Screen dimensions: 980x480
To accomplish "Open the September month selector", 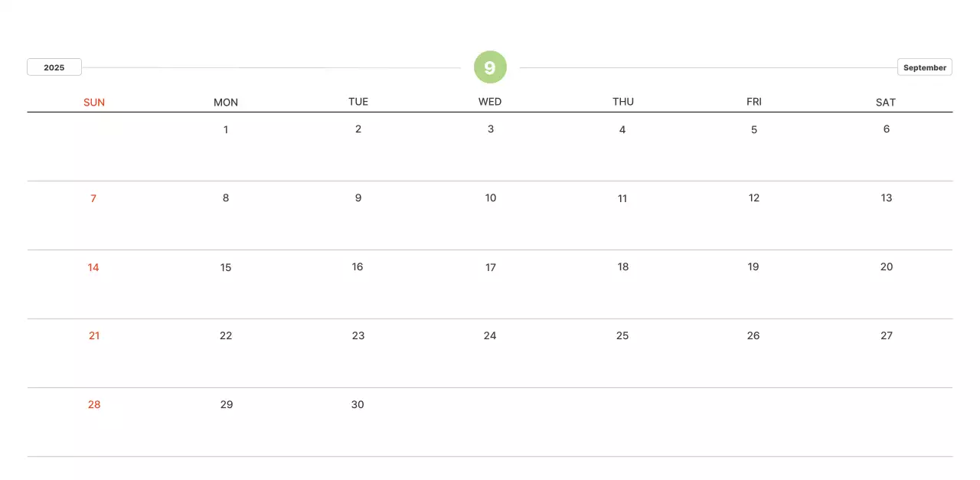I will coord(924,67).
